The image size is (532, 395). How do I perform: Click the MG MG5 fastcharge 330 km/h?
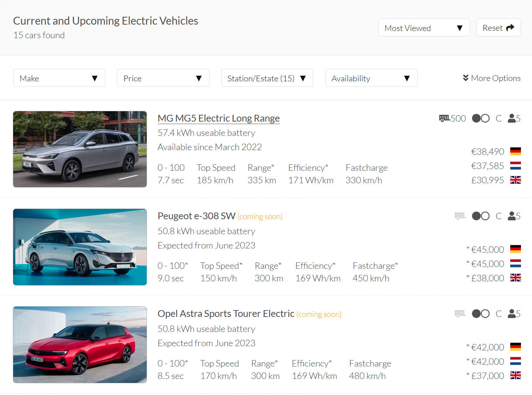pyautogui.click(x=364, y=180)
